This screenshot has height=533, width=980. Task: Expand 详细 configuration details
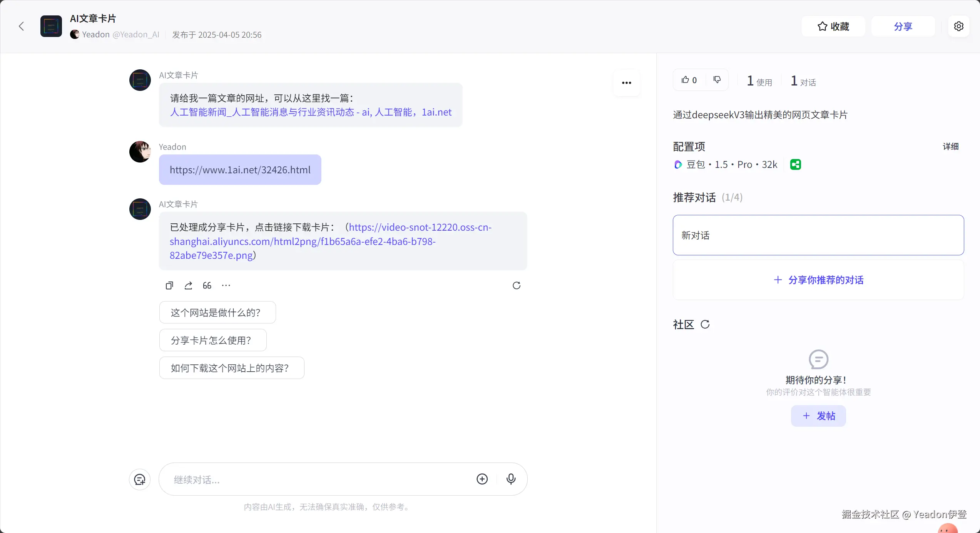pyautogui.click(x=950, y=146)
